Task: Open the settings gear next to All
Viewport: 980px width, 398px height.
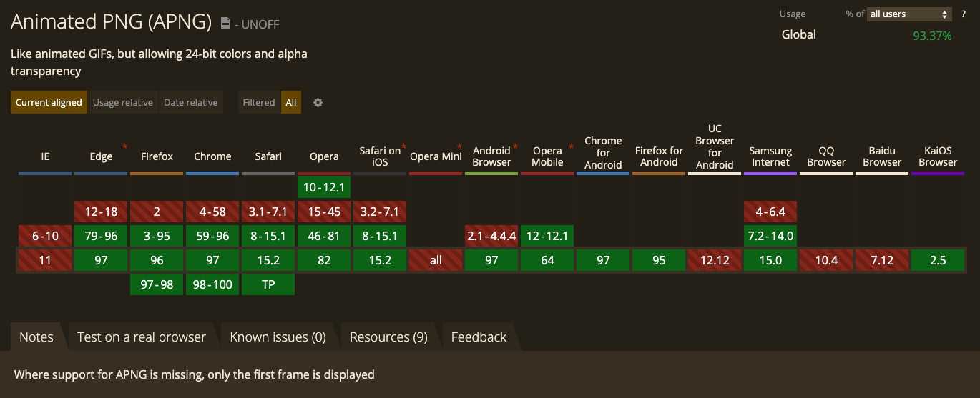Action: click(318, 102)
